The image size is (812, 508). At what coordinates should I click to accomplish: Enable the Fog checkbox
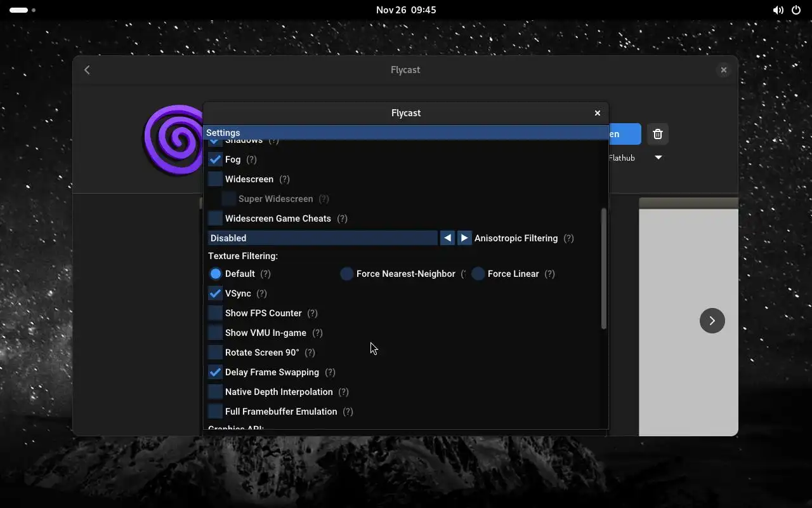pos(215,159)
